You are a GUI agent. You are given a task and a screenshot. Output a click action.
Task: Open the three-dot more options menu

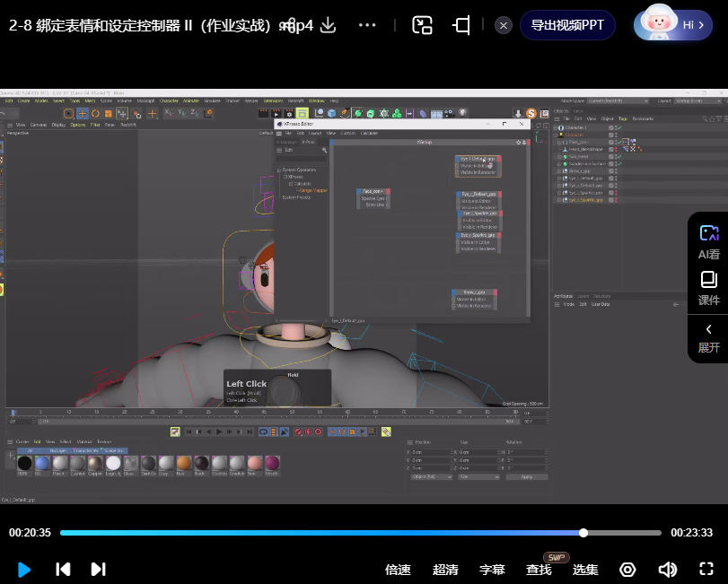367,25
